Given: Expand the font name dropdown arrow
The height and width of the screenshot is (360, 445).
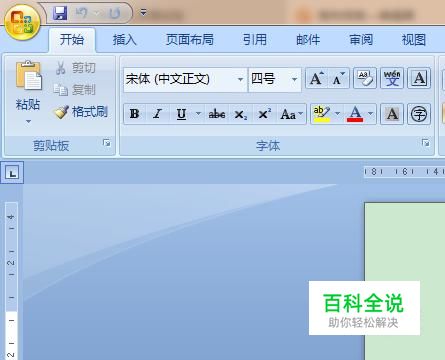Looking at the screenshot, I should click(x=241, y=79).
